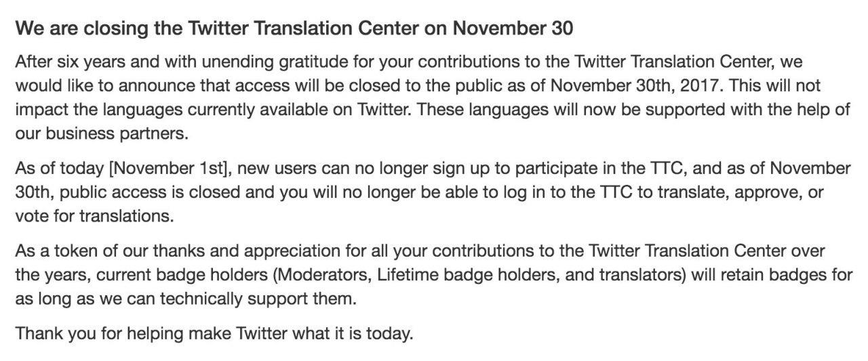
Task: Click the heading about closing Twitter Translation Center
Action: 294,28
